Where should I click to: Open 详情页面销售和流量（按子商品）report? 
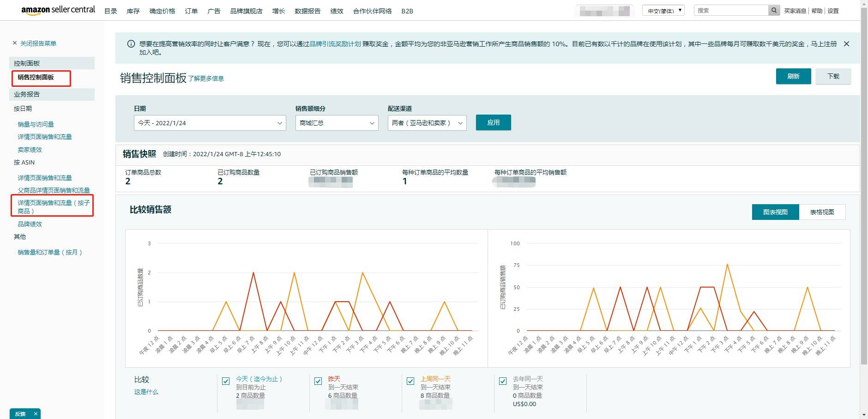tap(54, 207)
